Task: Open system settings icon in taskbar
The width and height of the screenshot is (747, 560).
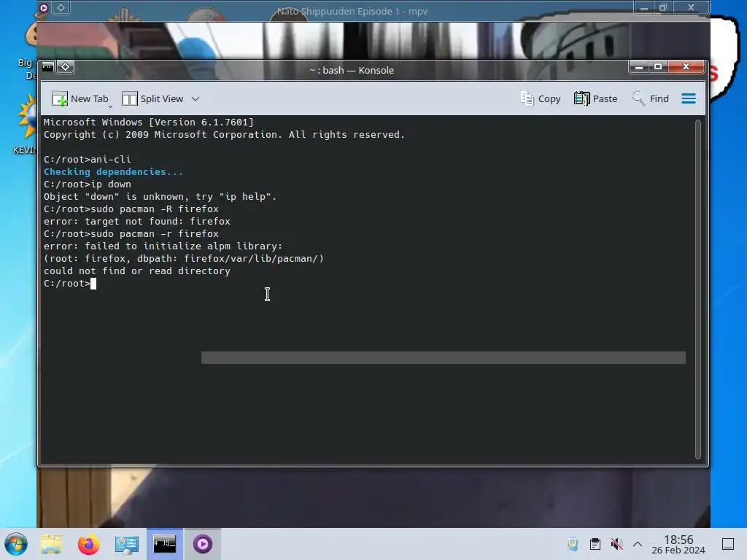Action: tap(127, 544)
